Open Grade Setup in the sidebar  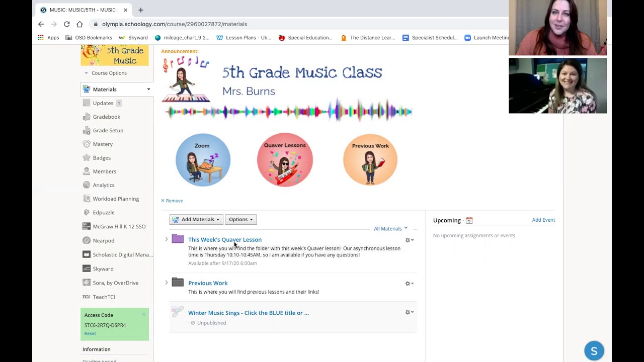pyautogui.click(x=108, y=130)
